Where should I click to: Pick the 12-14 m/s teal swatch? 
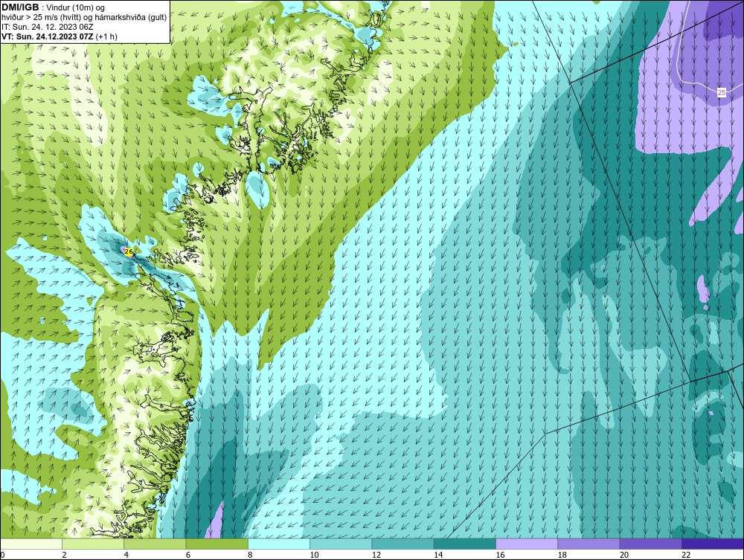coord(403,544)
